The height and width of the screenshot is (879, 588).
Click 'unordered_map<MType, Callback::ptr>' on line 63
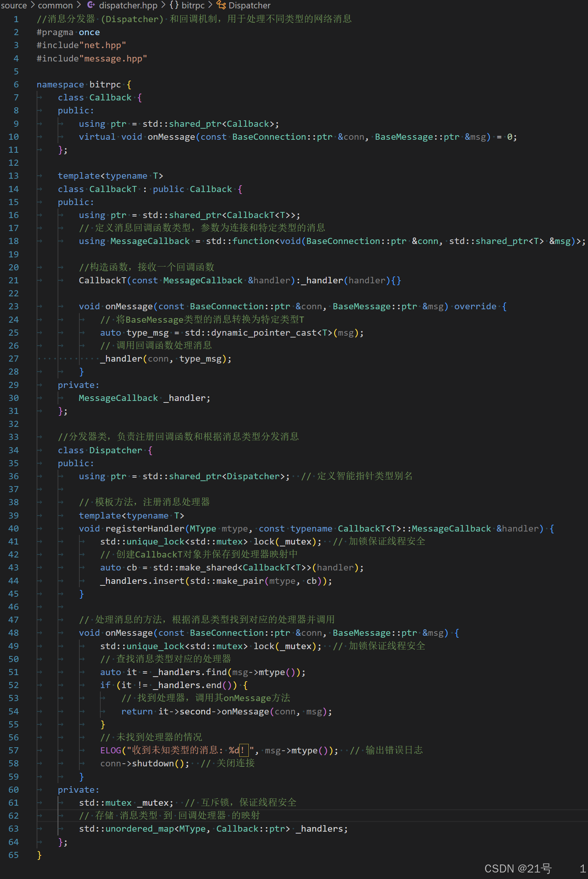(x=198, y=829)
